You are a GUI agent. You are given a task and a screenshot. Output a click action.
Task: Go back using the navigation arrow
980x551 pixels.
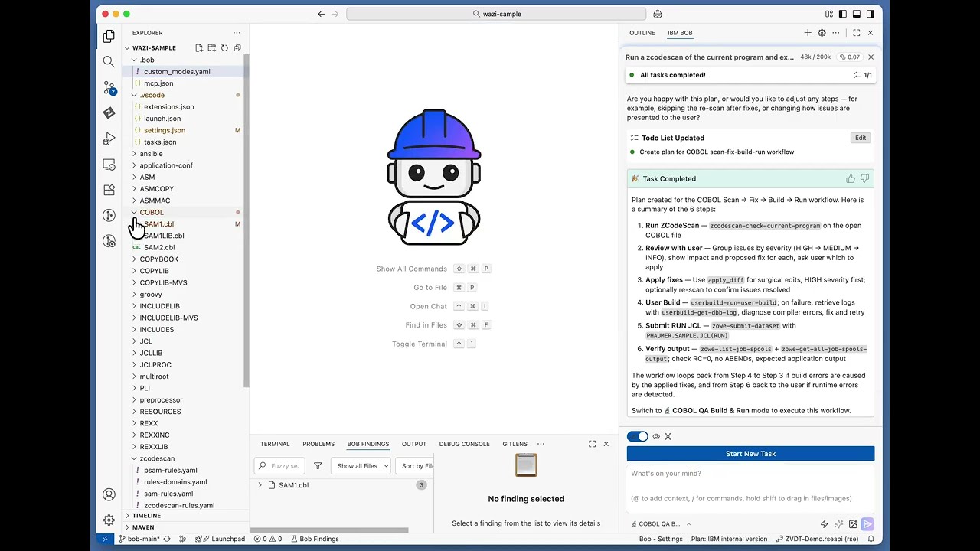pos(322,14)
